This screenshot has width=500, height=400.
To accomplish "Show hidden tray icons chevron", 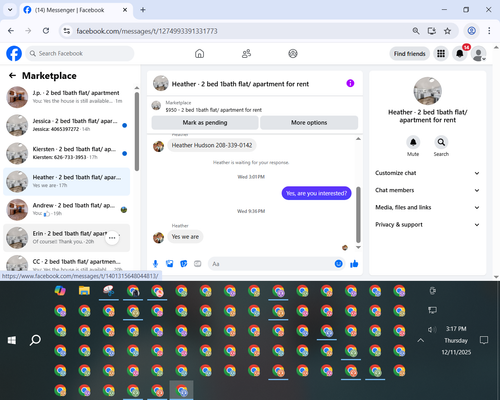I will (x=421, y=340).
